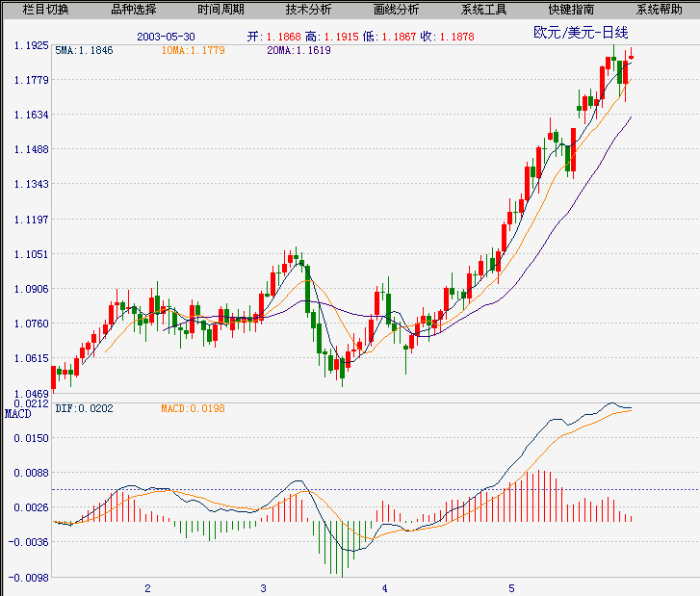The width and height of the screenshot is (700, 596).
Task: Click the blue MACD panel title
Action: [x=18, y=414]
